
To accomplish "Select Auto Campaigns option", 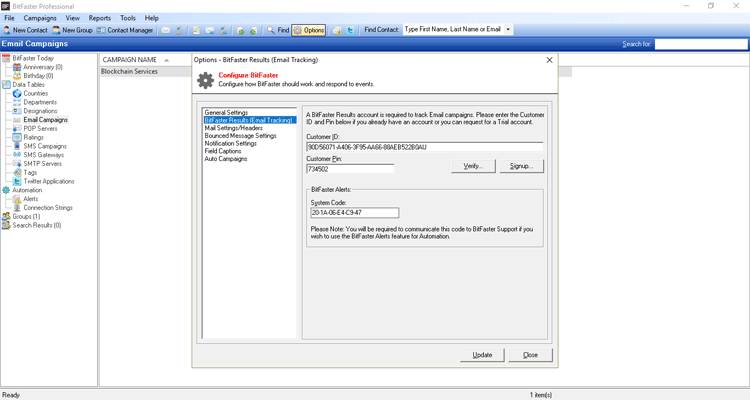I will click(226, 158).
